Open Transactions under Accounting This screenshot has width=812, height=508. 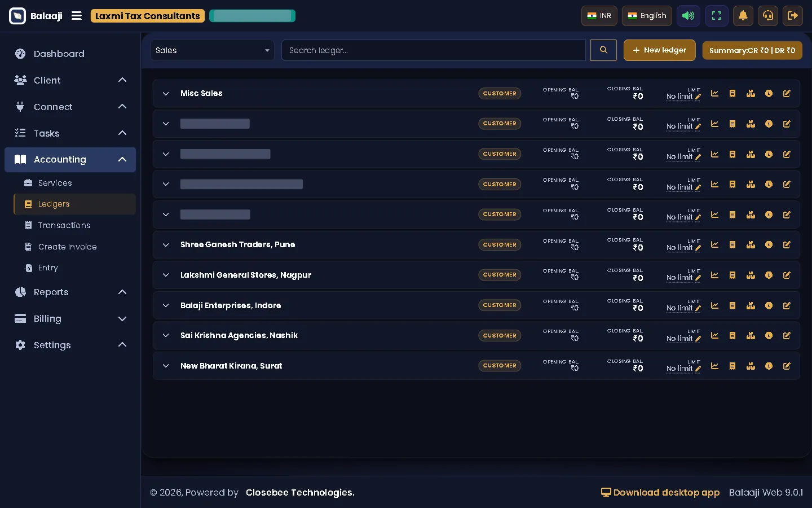pos(74,225)
